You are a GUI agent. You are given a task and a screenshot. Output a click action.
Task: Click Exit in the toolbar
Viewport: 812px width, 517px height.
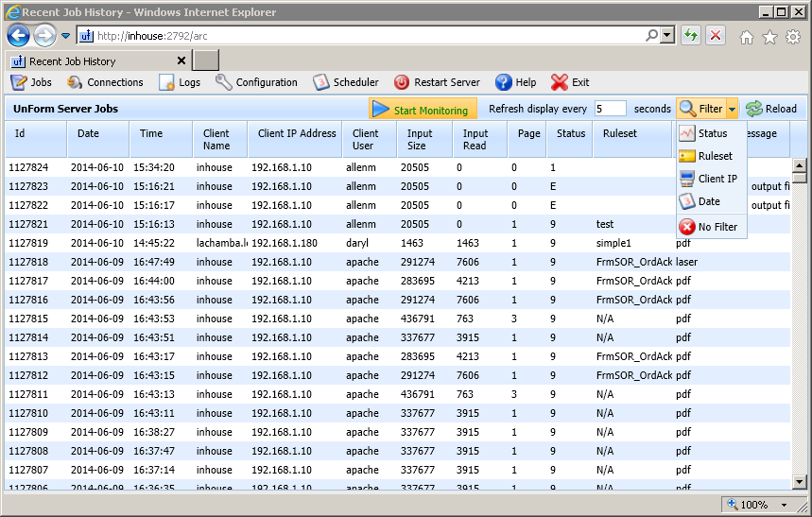tap(570, 82)
